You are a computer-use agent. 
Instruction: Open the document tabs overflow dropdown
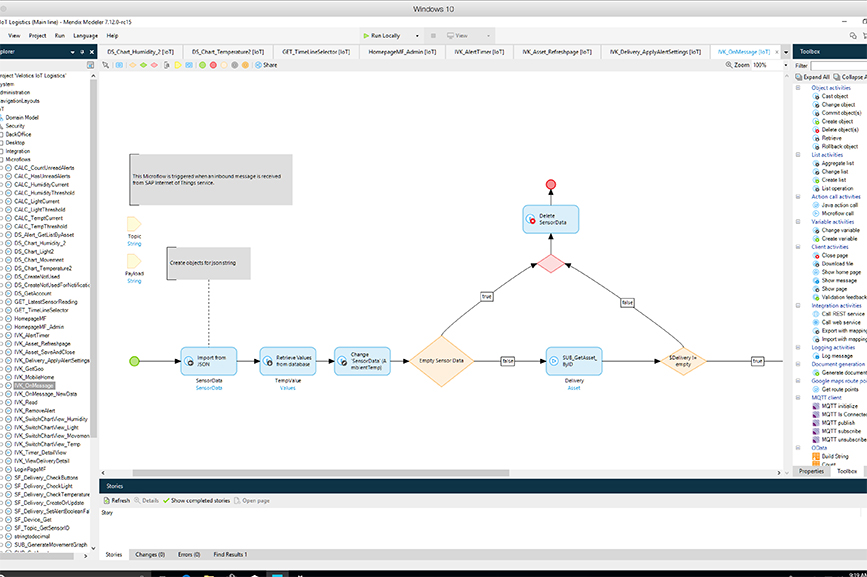click(786, 53)
